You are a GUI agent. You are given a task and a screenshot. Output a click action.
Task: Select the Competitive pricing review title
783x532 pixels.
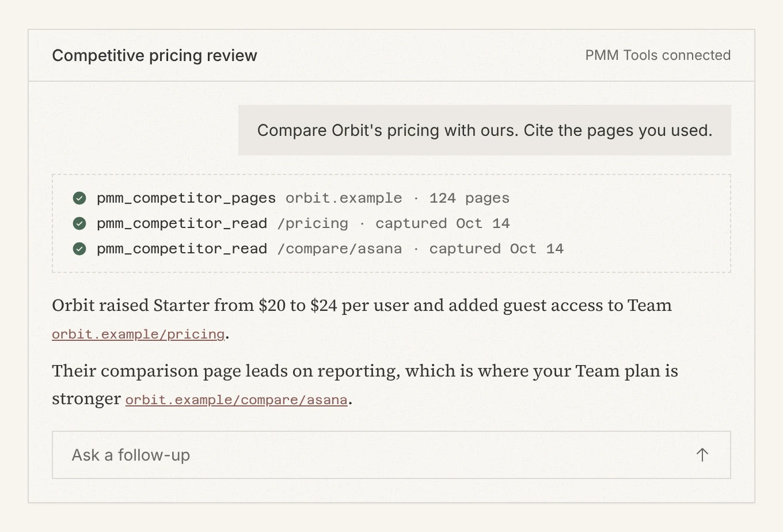[x=154, y=55]
